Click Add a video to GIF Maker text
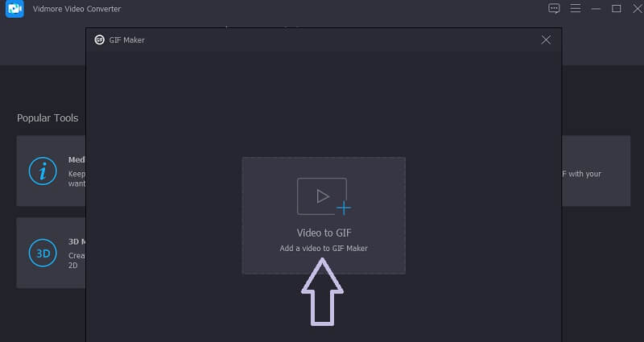The width and height of the screenshot is (644, 342). [x=324, y=249]
